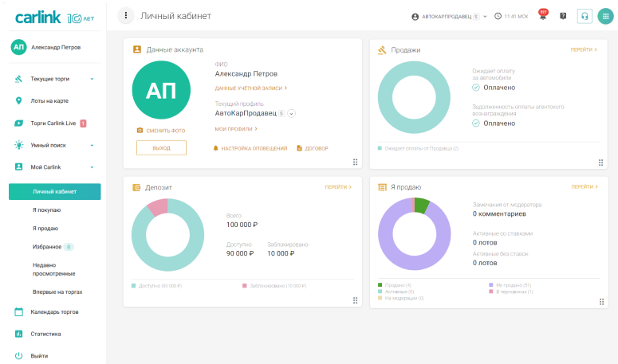Open the three-dot menu beside Личный кабинет
Viewport: 618px width, 364px height.
(x=125, y=16)
